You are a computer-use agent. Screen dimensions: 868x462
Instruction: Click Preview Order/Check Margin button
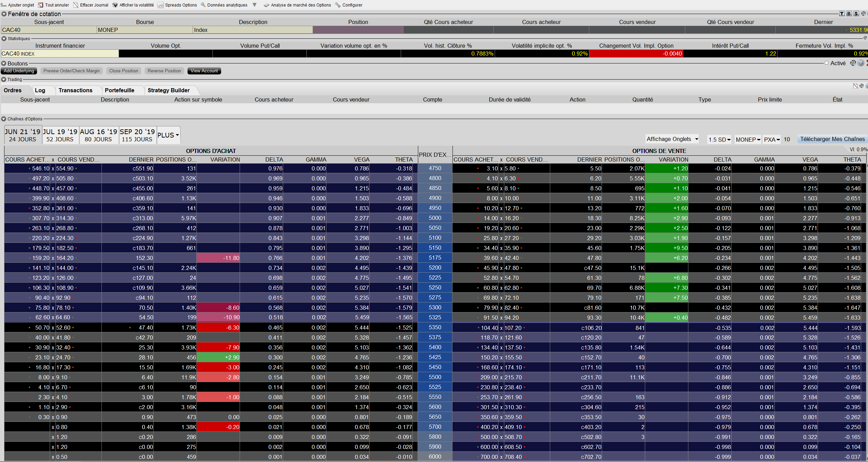click(x=72, y=71)
